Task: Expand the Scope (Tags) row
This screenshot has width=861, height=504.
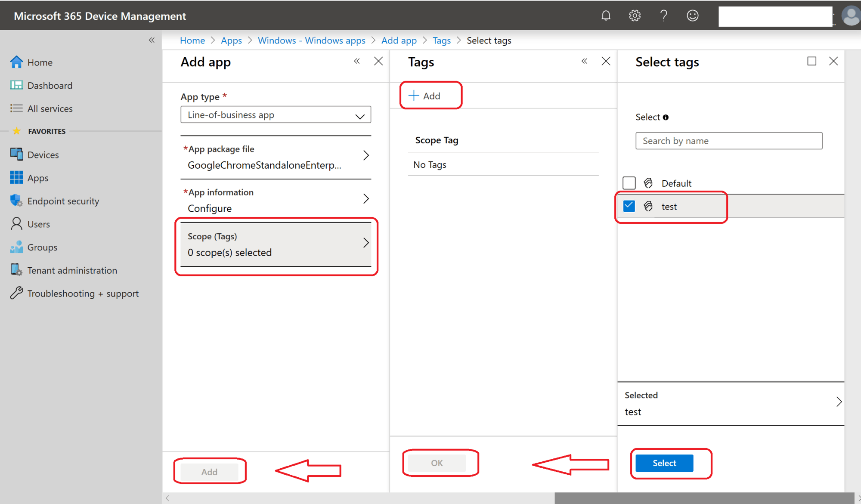Action: tap(276, 244)
